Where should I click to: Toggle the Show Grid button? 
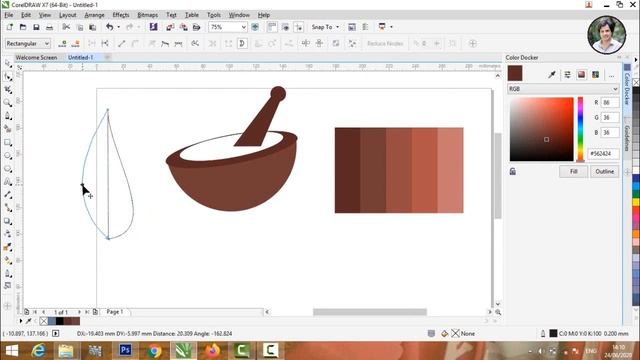tap(285, 27)
